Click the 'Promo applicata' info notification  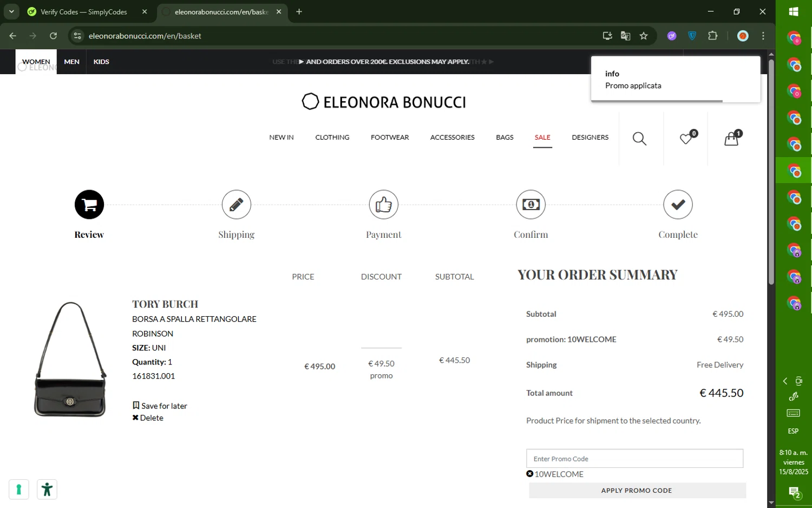[676, 79]
